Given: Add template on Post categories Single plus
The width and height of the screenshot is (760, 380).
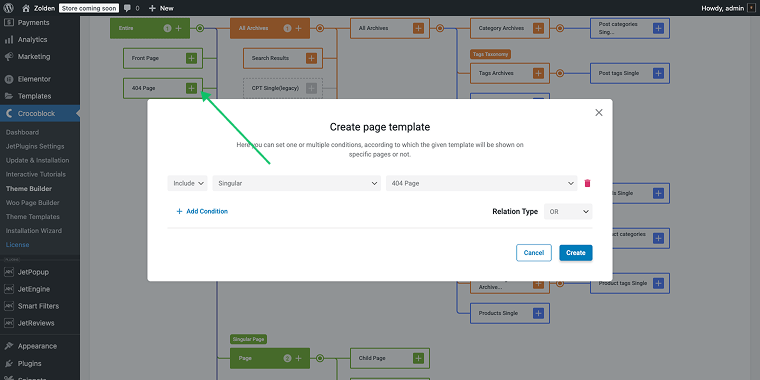Looking at the screenshot, I should point(658,29).
